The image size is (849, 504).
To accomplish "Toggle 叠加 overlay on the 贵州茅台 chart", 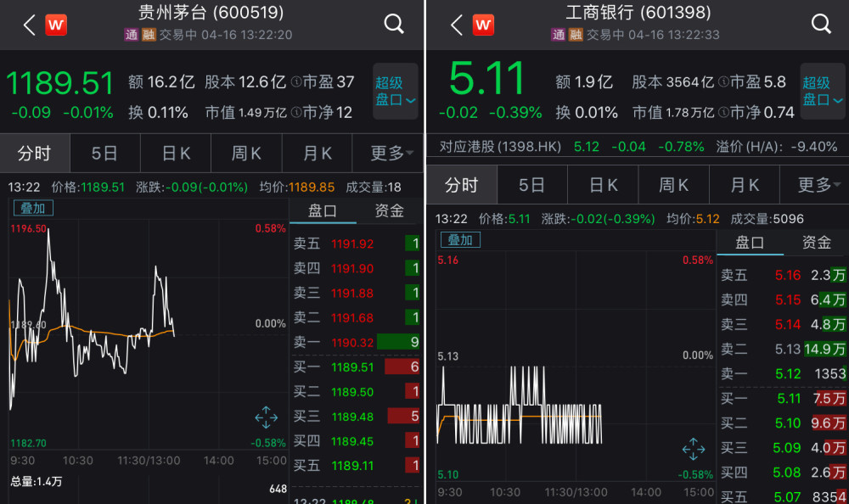I will 32,209.
